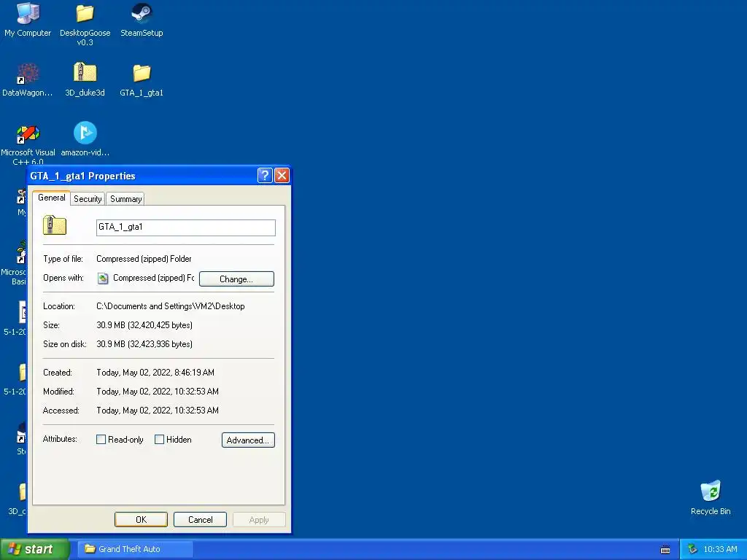
Task: Click the network tray icon near clock
Action: [692, 549]
